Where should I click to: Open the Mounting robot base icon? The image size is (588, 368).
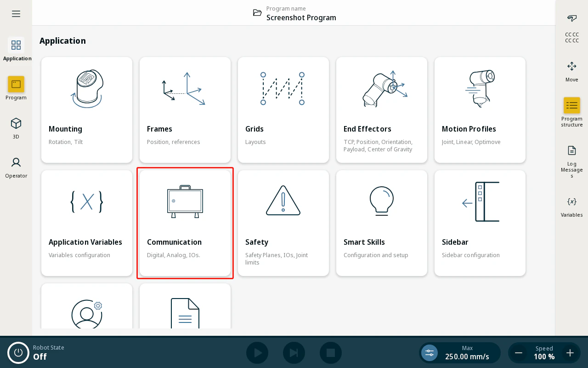(x=87, y=89)
